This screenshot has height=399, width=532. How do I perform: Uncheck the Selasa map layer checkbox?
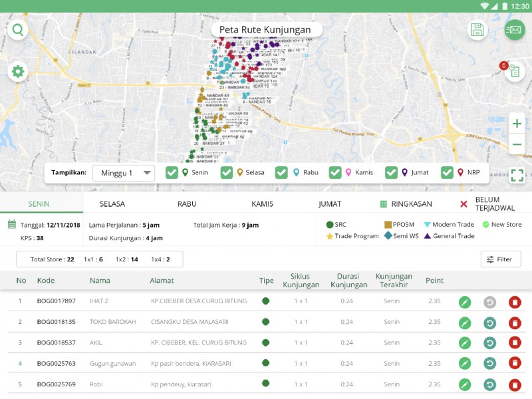pyautogui.click(x=226, y=173)
